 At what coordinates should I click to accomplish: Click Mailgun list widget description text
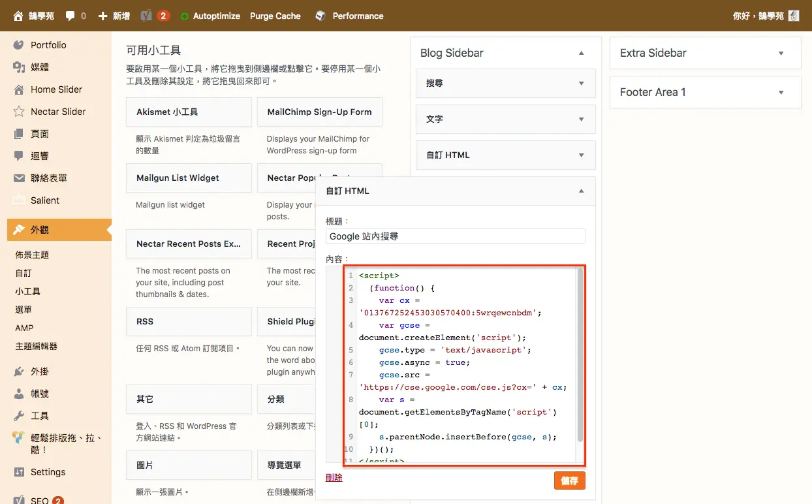(x=170, y=205)
